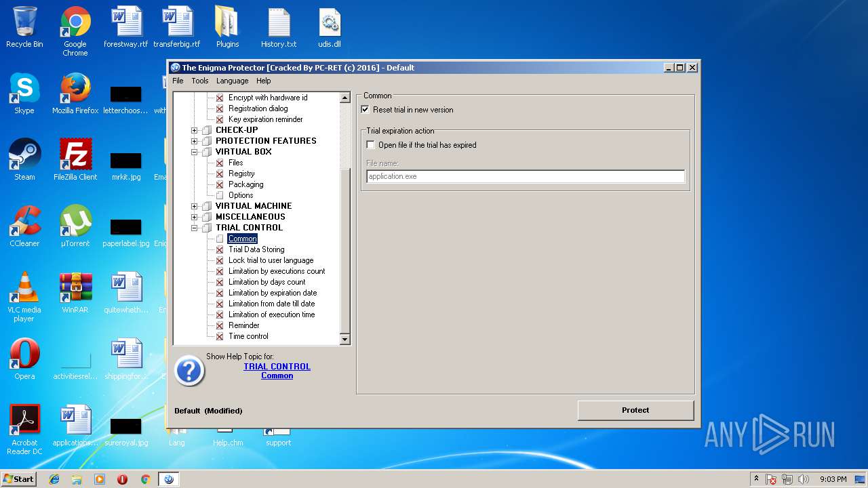
Task: Uncheck Reset trial in new version
Action: pos(366,110)
